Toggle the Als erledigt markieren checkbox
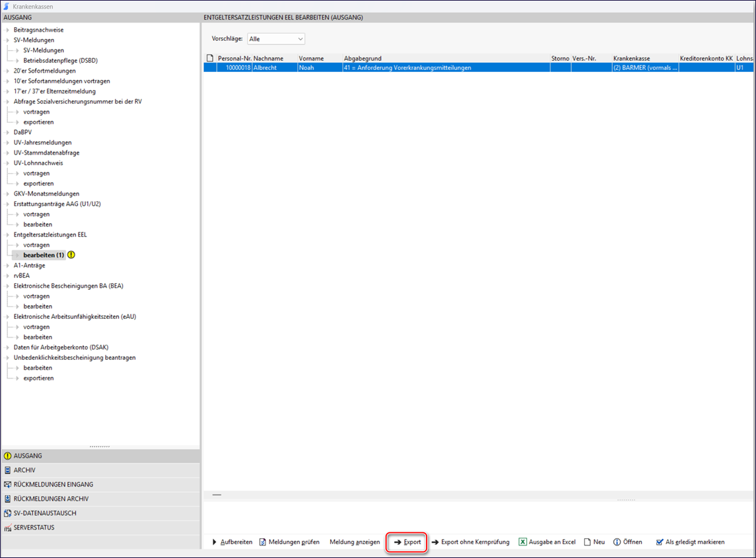 point(659,542)
